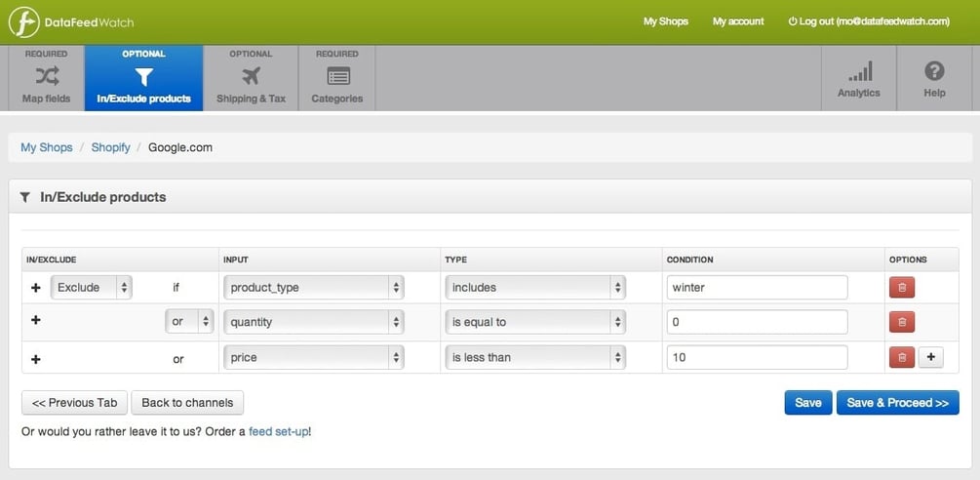
Task: Open the Categories tab
Action: point(337,78)
